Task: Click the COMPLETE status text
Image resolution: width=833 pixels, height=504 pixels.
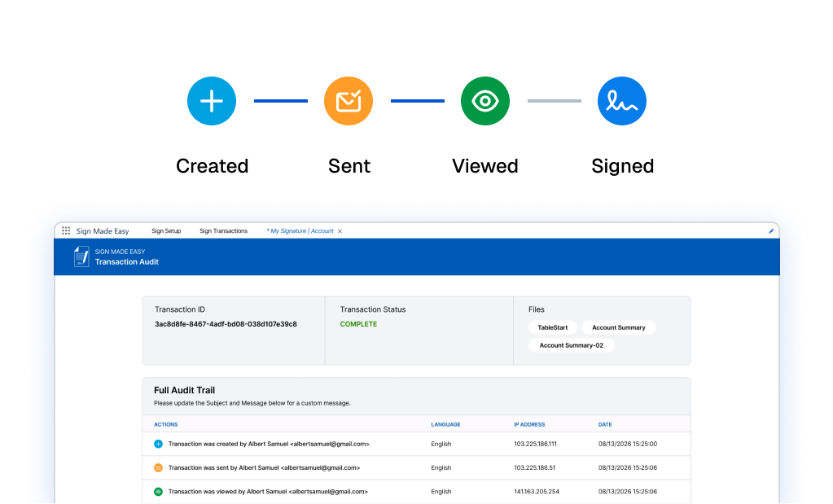Action: (358, 324)
